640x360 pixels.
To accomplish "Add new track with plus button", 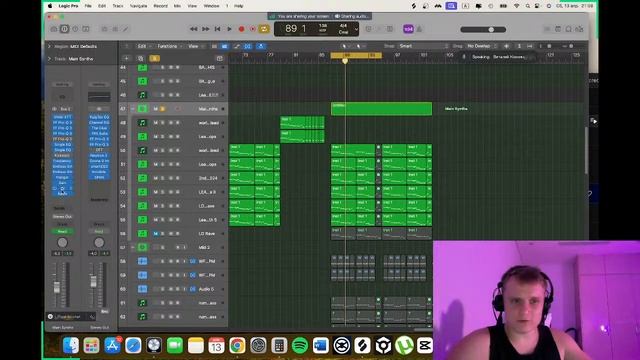I will tap(127, 58).
